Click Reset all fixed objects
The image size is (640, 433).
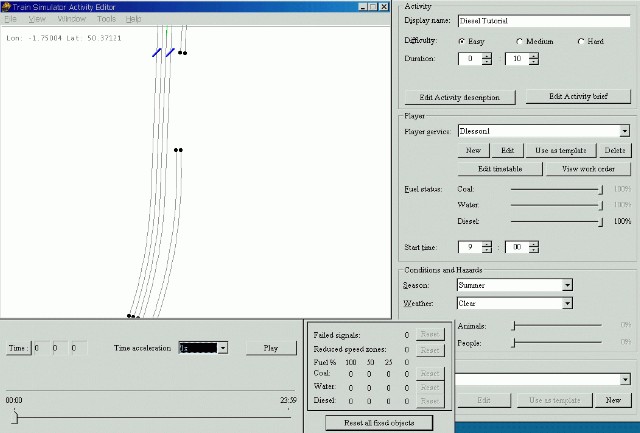tap(379, 423)
